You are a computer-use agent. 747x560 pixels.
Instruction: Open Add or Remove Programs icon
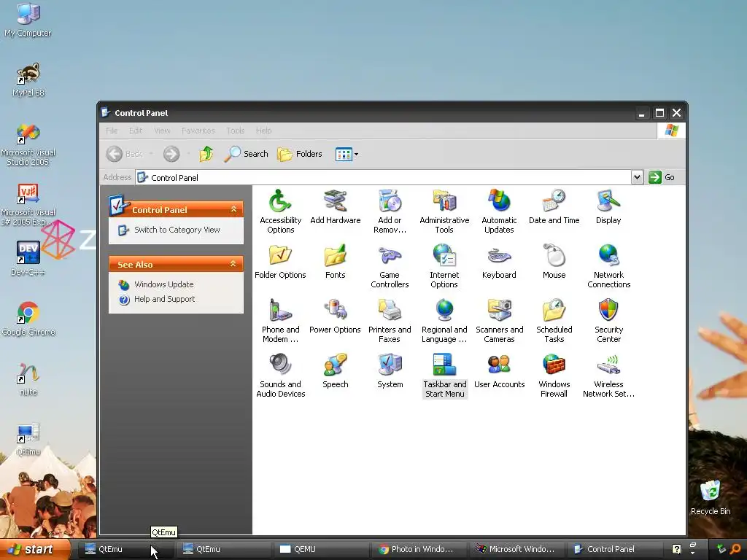pyautogui.click(x=390, y=211)
